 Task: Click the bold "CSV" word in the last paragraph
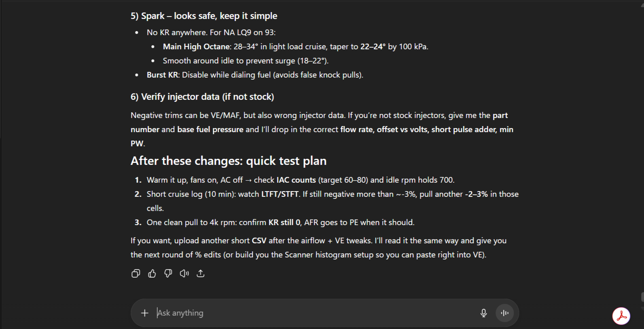tap(259, 241)
